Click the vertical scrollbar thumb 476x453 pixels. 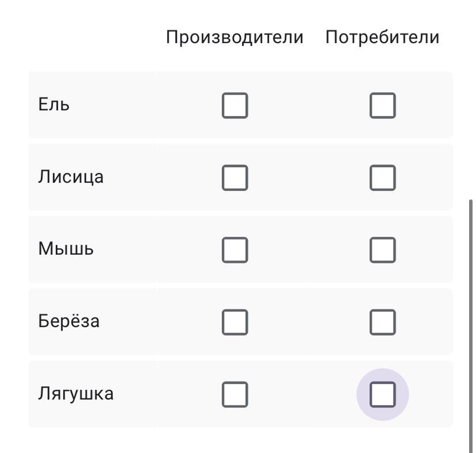point(471,323)
